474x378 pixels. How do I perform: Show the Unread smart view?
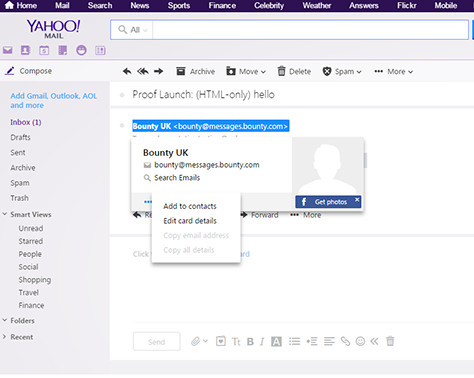(31, 228)
